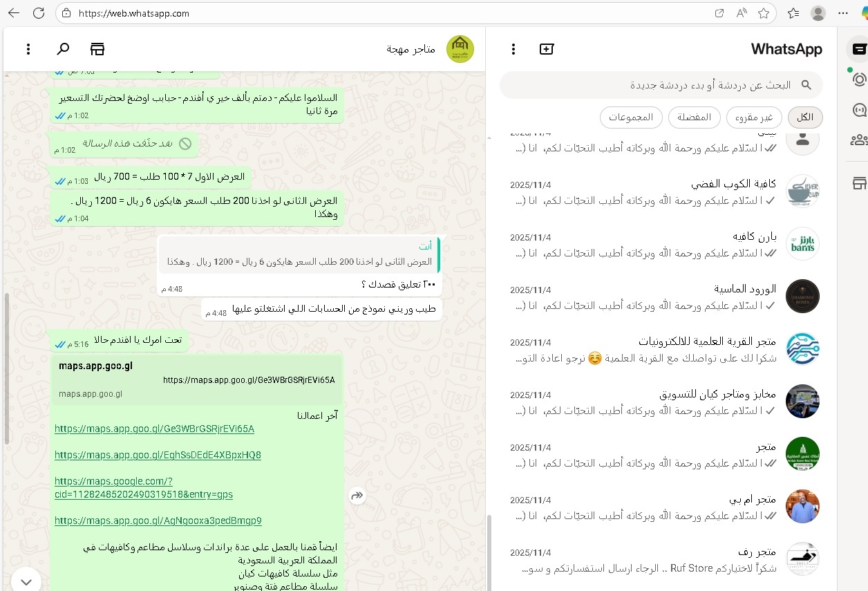This screenshot has width=868, height=591.
Task: Enable the غير مقروء unread filter
Action: (x=753, y=117)
